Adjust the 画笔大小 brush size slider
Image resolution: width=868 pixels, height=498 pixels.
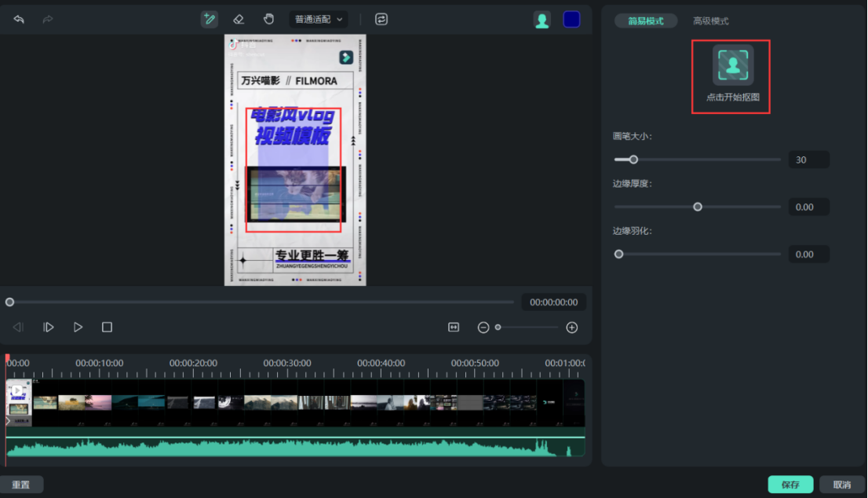point(633,159)
